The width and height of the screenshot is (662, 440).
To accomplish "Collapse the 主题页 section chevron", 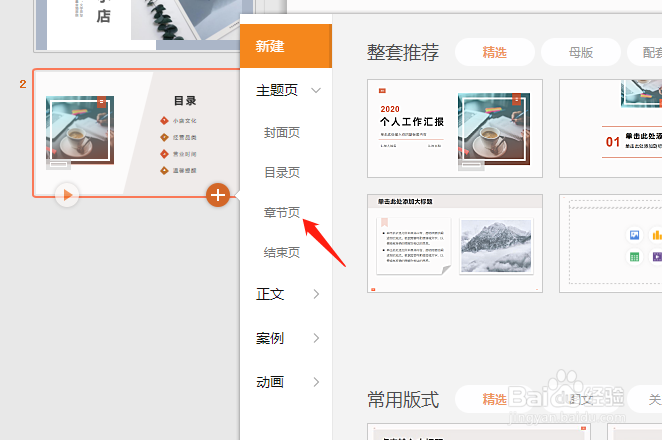I will 316,90.
